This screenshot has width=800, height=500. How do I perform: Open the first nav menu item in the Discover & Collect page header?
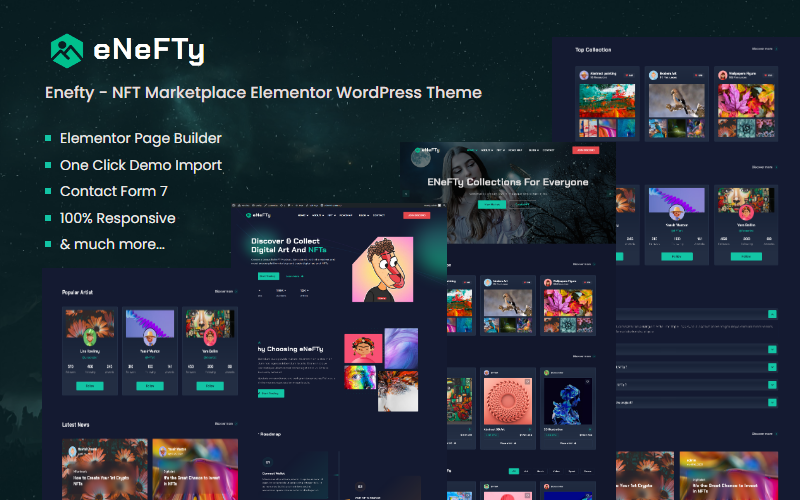(x=302, y=215)
